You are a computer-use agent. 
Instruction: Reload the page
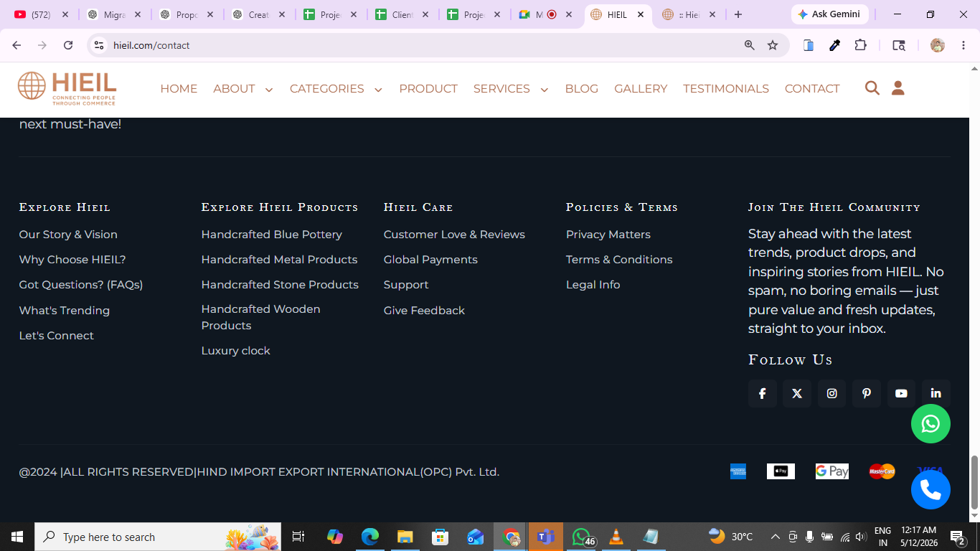tap(68, 45)
